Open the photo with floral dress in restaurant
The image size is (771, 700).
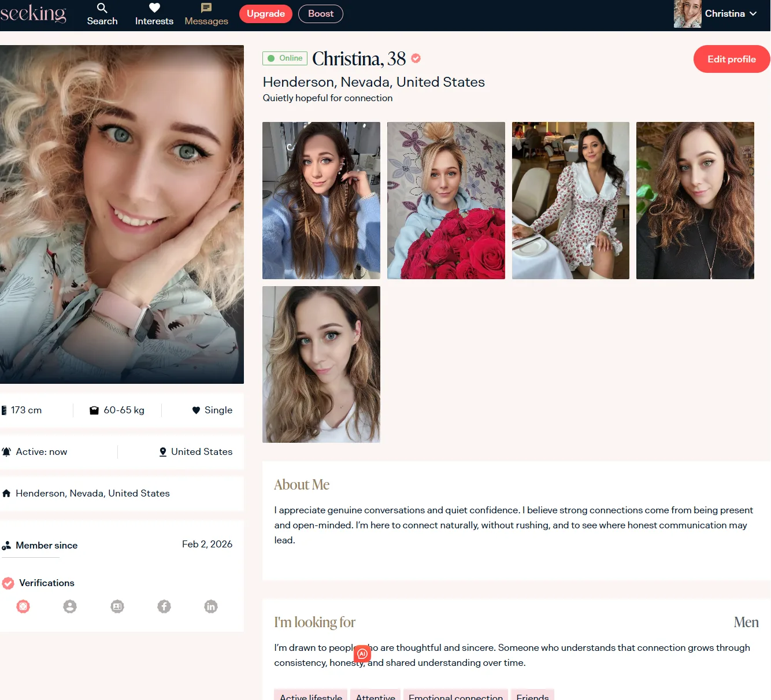[570, 201]
